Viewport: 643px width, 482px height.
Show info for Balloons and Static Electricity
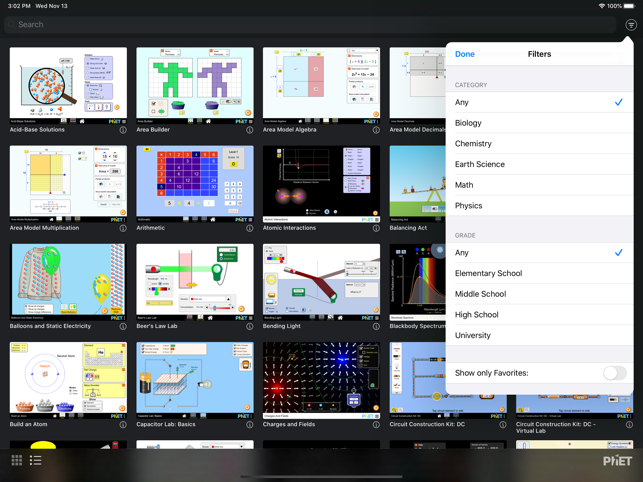coord(123,327)
